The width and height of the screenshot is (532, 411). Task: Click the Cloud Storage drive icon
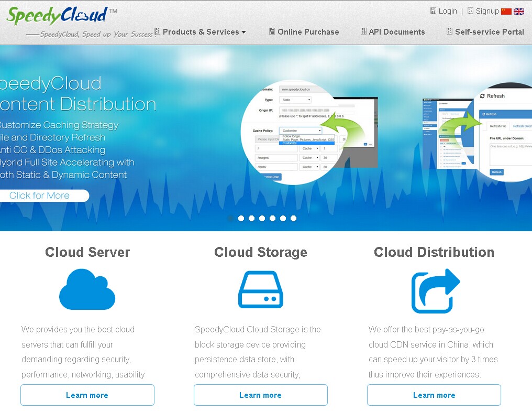pos(261,290)
